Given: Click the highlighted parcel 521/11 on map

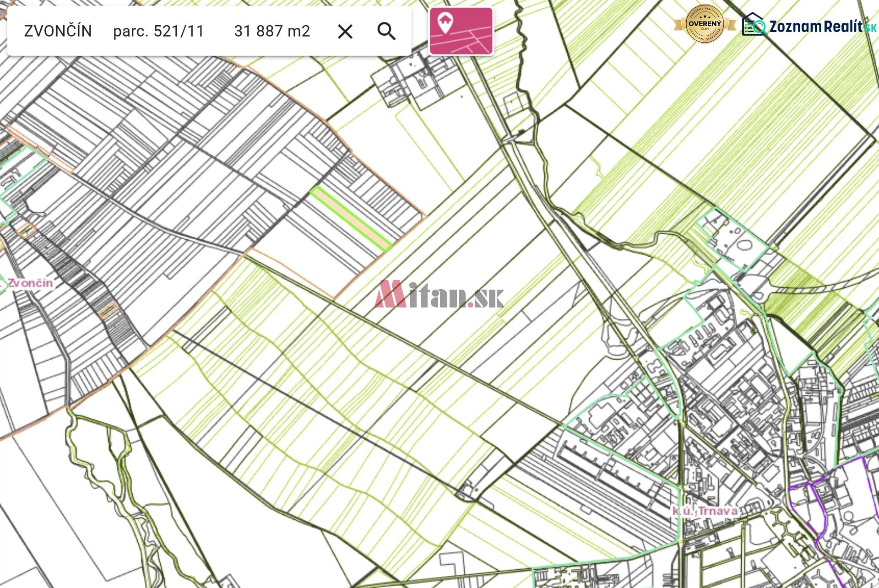Looking at the screenshot, I should pos(351,219).
